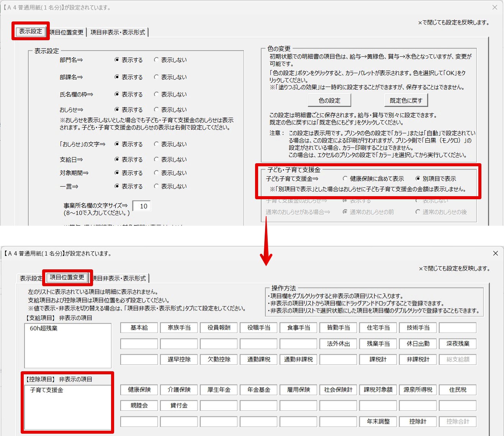Screen dimensions: 504x436
Task: Click the 基本給 item cell
Action: [139, 328]
